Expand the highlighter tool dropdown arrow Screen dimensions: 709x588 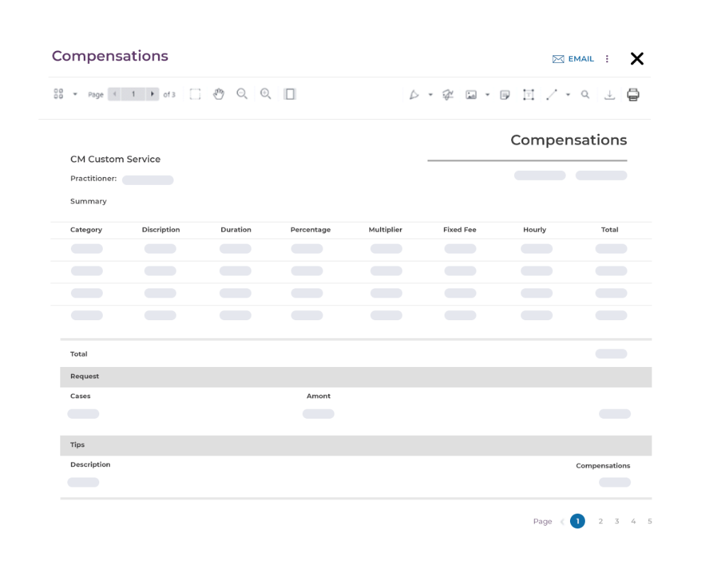coord(430,95)
